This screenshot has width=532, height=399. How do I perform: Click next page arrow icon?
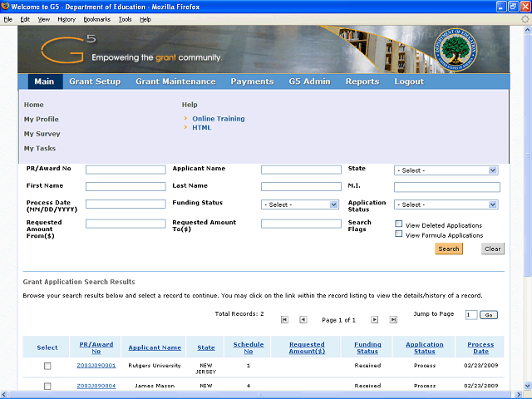374,319
